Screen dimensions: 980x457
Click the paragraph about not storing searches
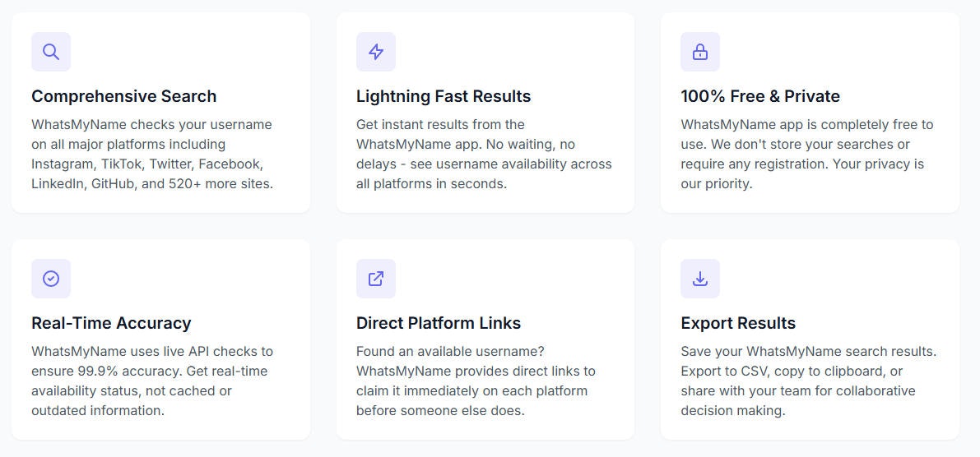coord(807,155)
